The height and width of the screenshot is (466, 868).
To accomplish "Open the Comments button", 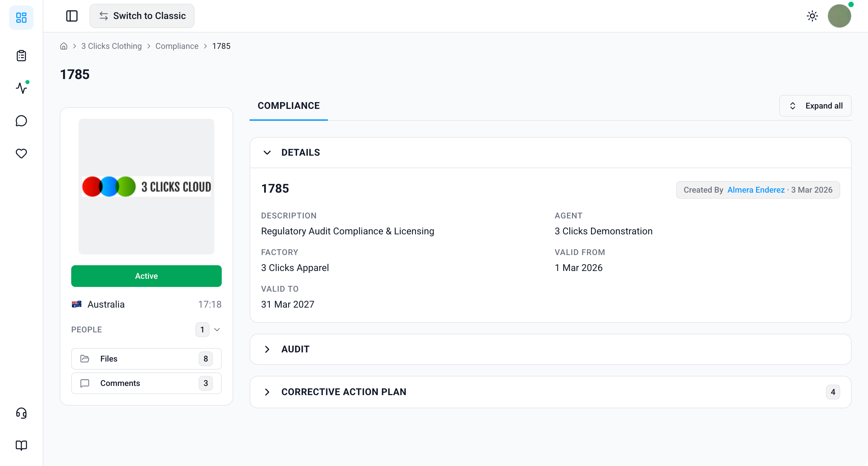I will coord(146,383).
